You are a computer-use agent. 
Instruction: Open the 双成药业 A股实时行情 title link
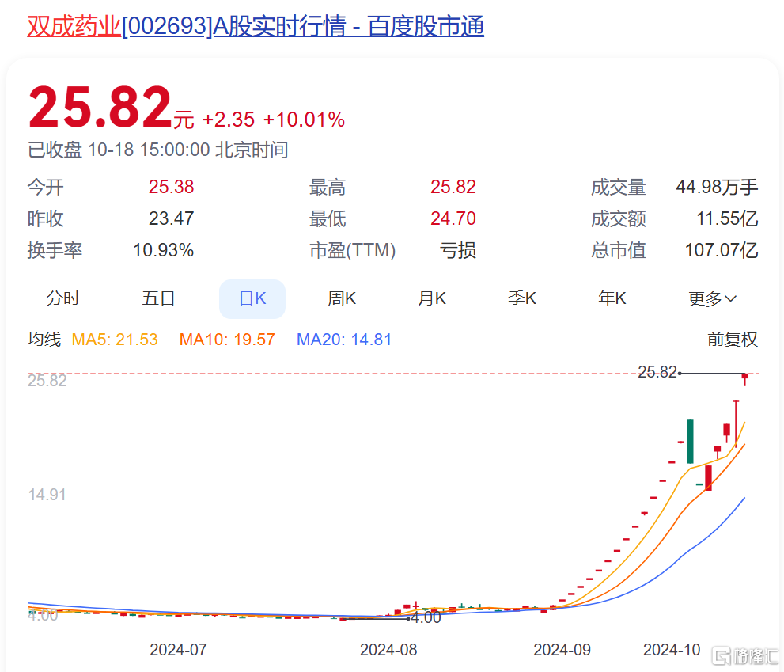pos(255,26)
